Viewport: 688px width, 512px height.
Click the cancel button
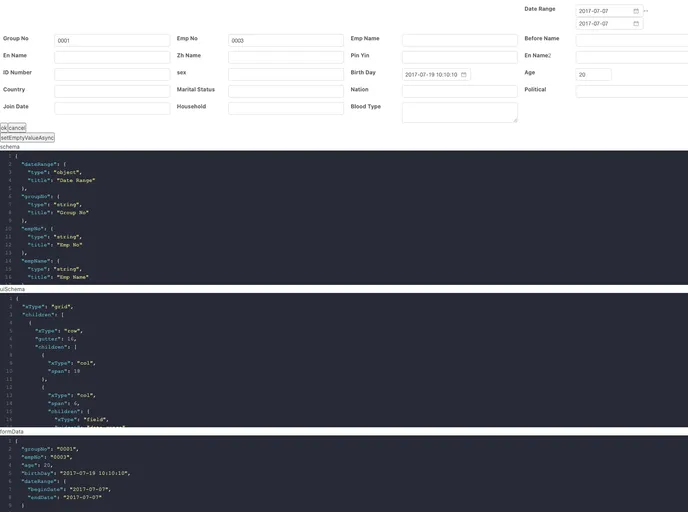(17, 128)
